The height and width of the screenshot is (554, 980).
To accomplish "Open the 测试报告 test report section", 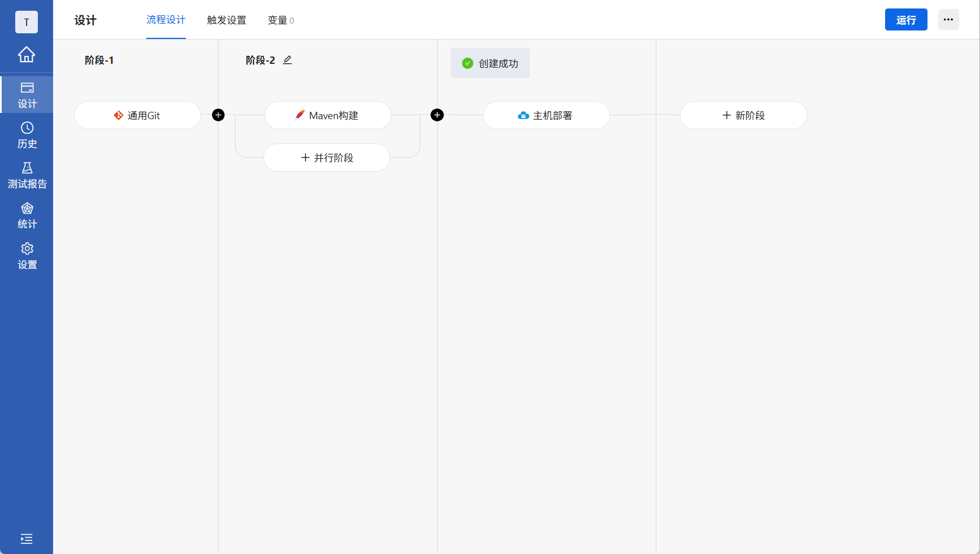I will tap(27, 175).
